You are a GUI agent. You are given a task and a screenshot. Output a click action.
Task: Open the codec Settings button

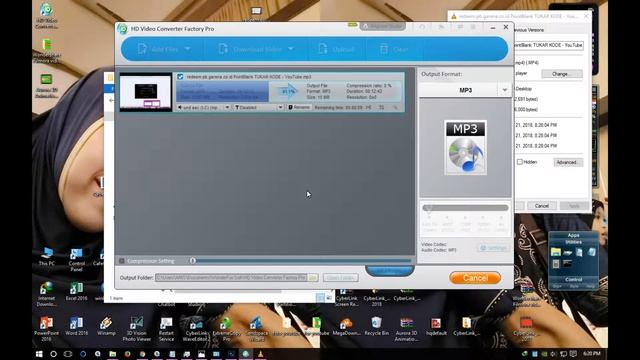pyautogui.click(x=493, y=248)
